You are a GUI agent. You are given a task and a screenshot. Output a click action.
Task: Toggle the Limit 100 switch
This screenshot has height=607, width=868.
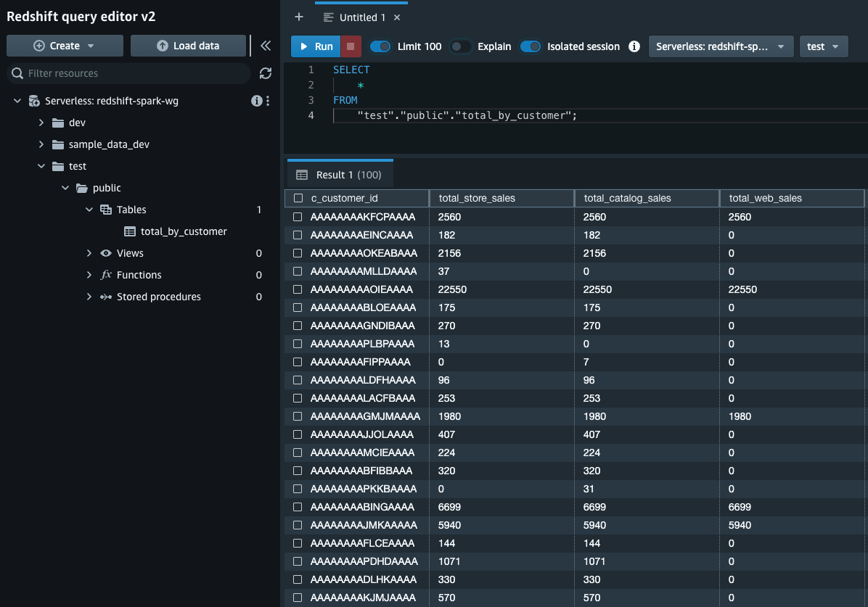tap(380, 46)
